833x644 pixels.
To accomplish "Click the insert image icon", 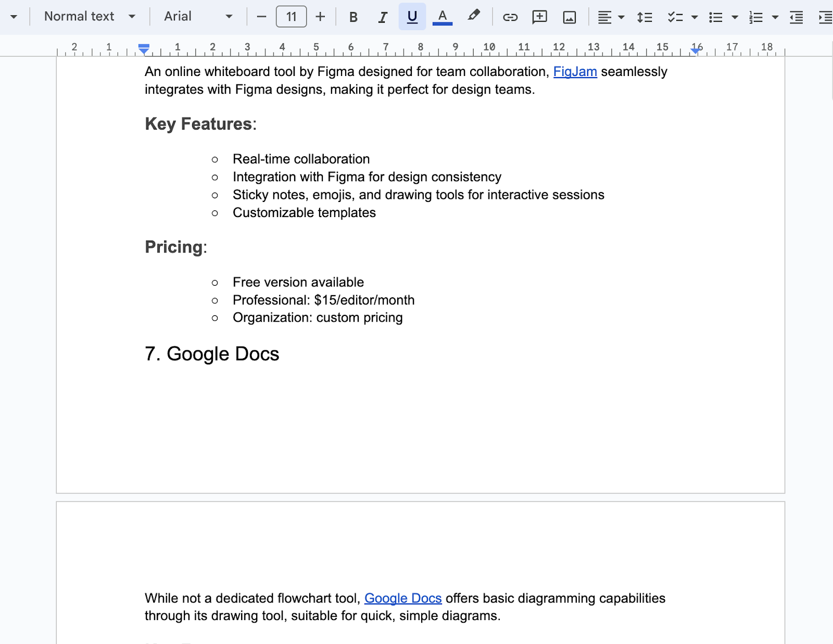I will pyautogui.click(x=570, y=17).
